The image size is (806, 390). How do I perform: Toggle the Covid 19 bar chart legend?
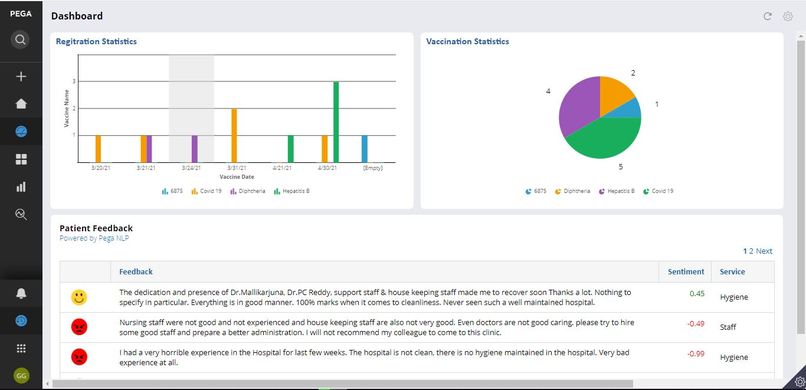tap(206, 191)
